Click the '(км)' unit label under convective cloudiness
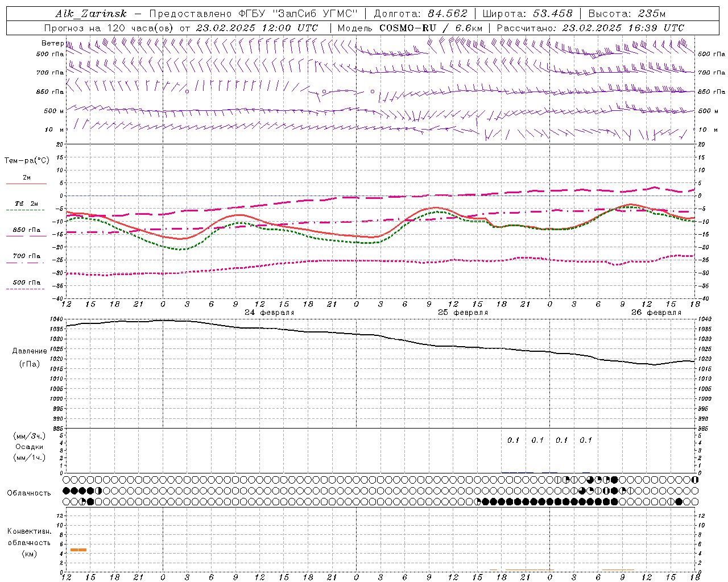 click(29, 554)
